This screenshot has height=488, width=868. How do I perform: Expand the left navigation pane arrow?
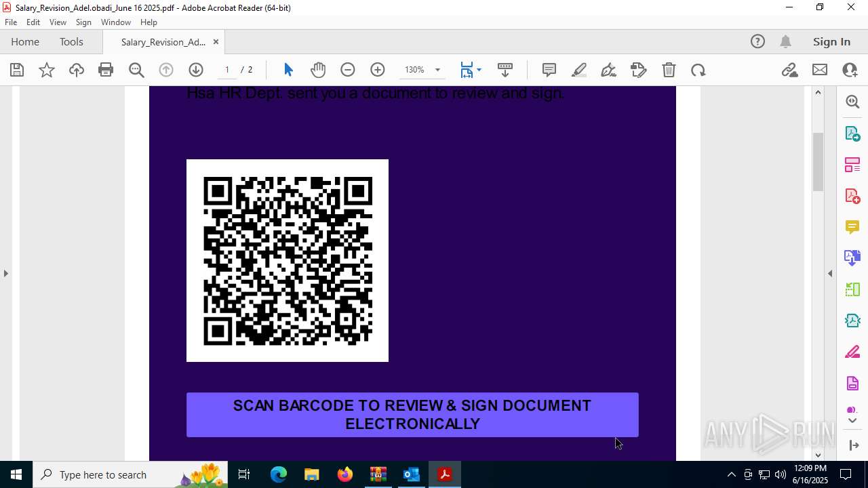[x=6, y=273]
